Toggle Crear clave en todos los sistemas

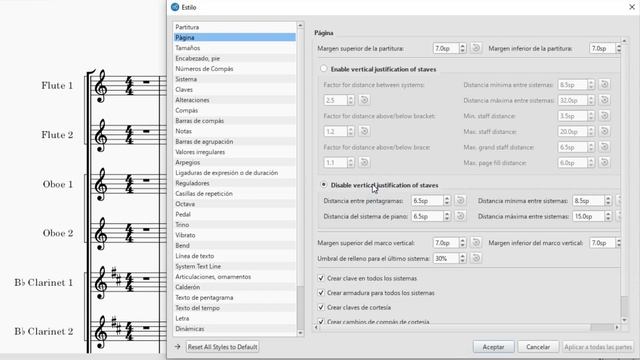tap(321, 278)
